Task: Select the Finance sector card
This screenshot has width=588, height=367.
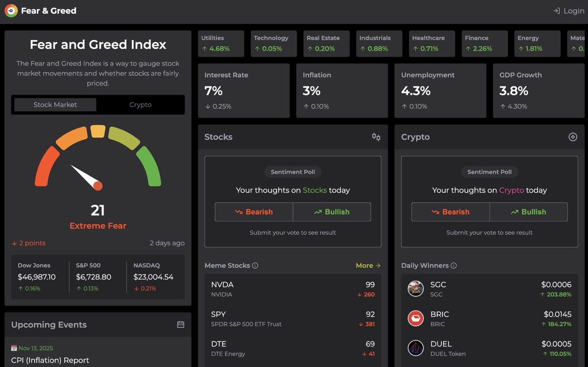Action: (484, 44)
